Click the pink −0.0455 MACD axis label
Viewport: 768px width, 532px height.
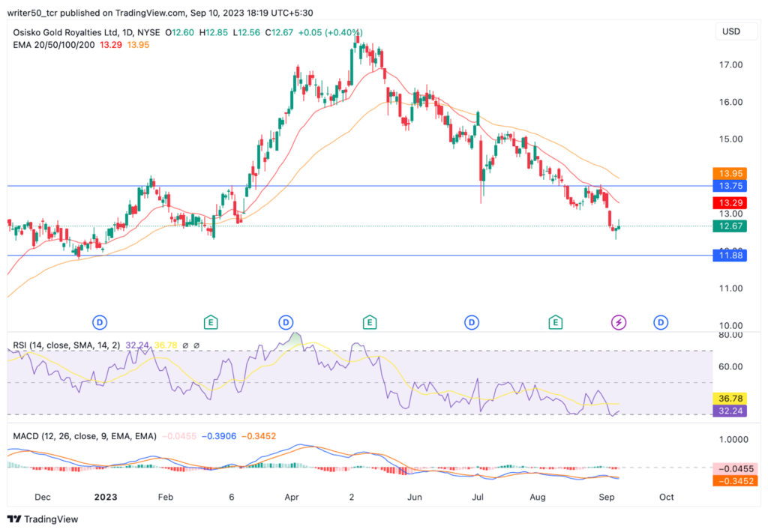click(x=735, y=468)
